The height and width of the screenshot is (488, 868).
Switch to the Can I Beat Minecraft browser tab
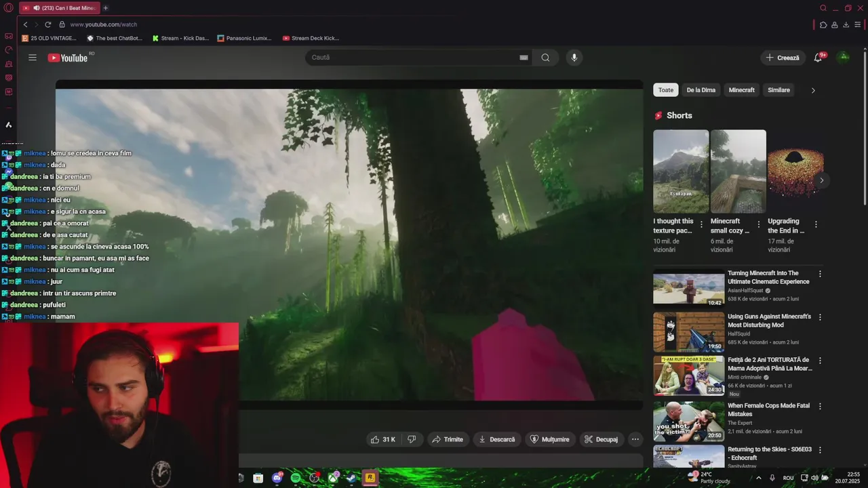tap(59, 8)
